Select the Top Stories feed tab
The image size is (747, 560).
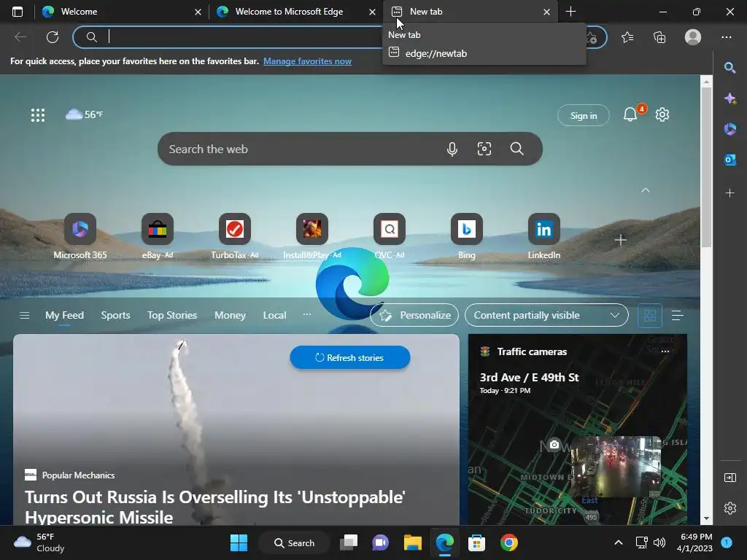pyautogui.click(x=172, y=315)
